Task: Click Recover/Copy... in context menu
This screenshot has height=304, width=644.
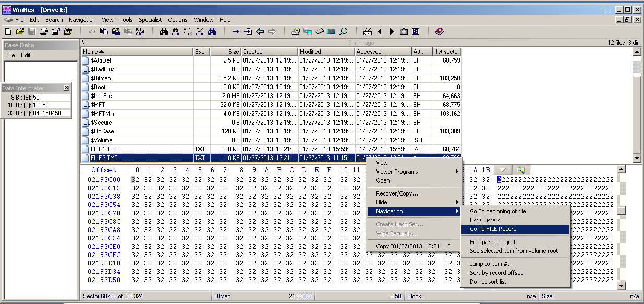Action: [397, 193]
